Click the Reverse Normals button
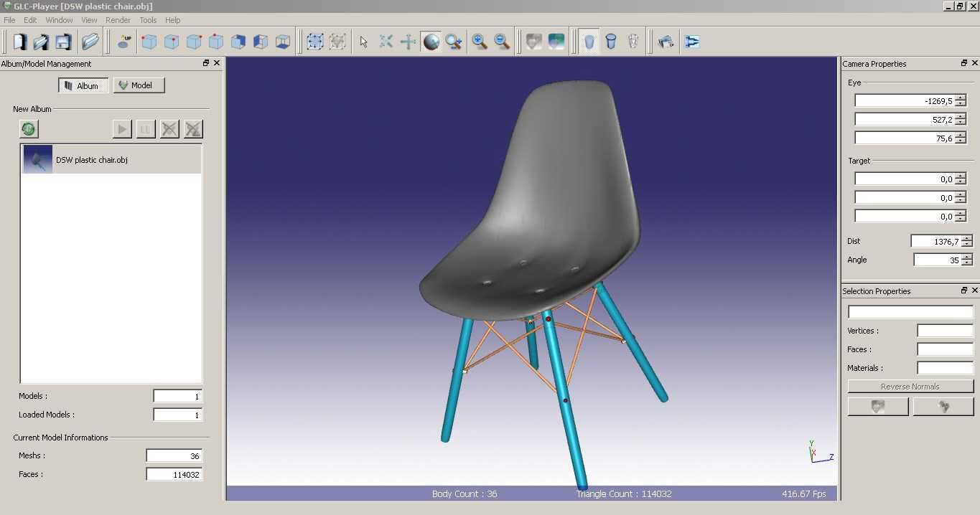This screenshot has height=515, width=980. tap(910, 387)
